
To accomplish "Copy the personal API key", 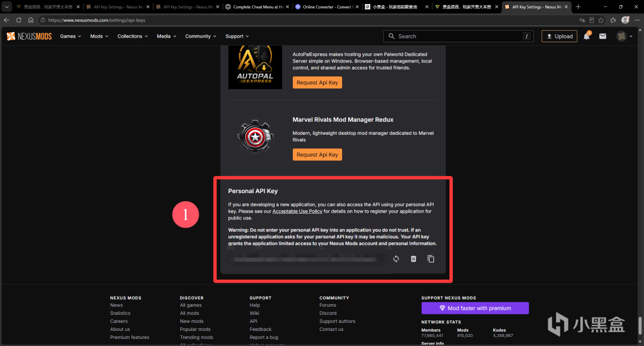I will (x=431, y=258).
